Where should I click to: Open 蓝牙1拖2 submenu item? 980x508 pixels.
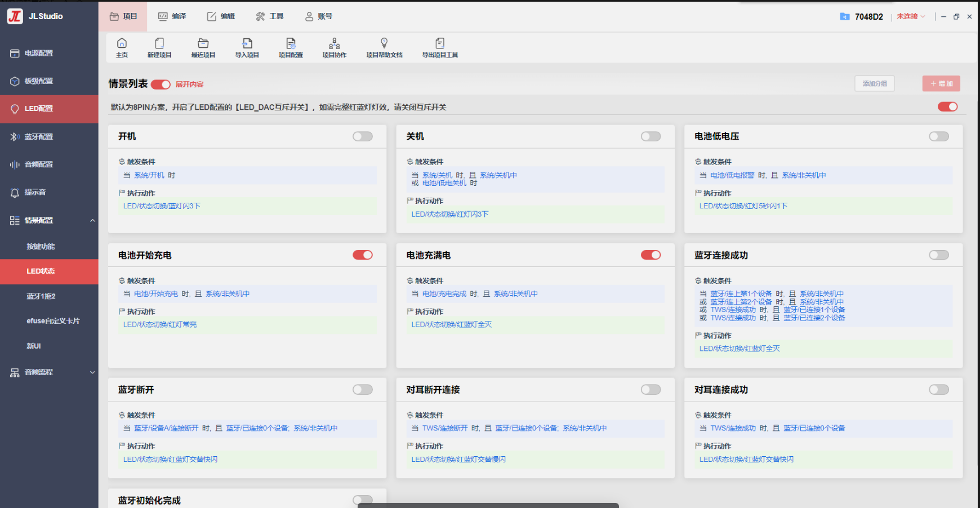tap(49, 296)
